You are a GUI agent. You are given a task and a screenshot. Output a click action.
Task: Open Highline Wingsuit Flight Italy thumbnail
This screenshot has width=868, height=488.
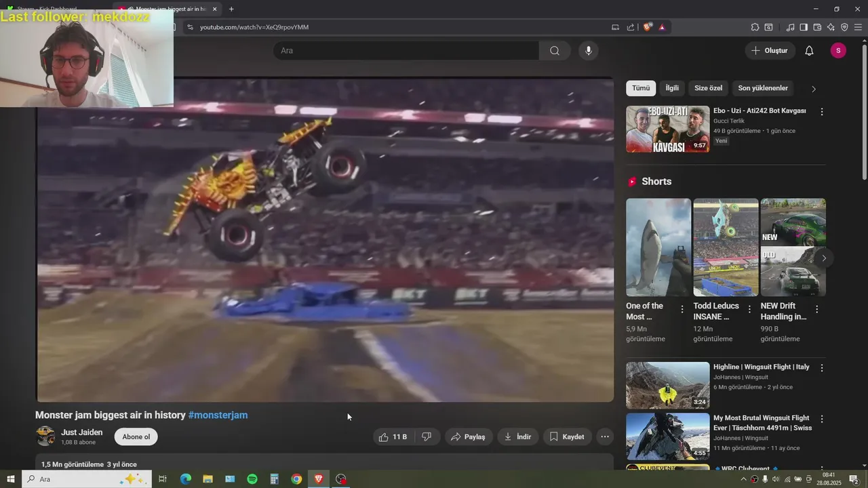coord(668,385)
